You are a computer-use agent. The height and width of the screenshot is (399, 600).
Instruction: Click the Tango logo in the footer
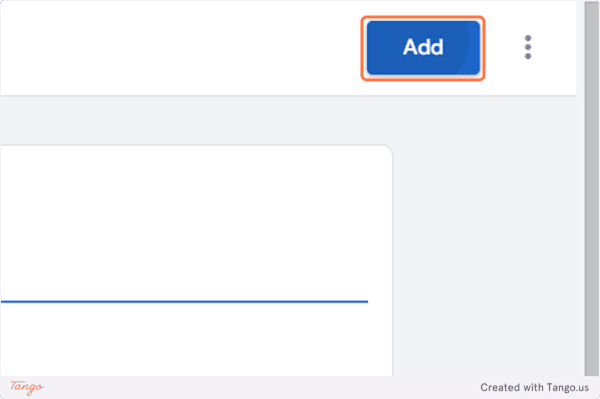pyautogui.click(x=27, y=387)
